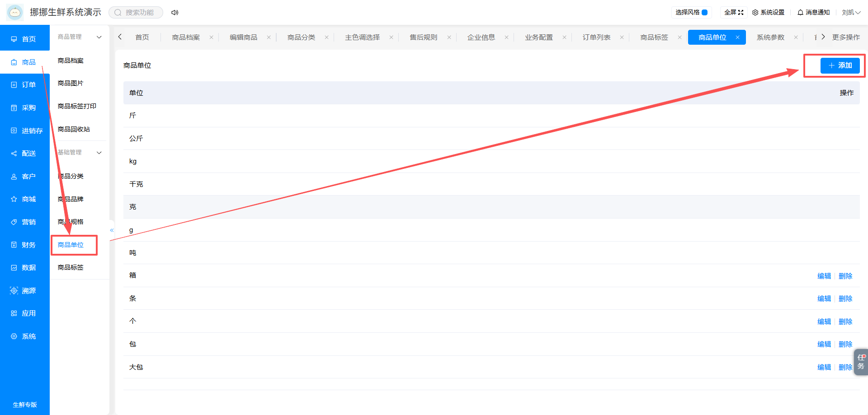Screen dimensions: 868x415
Task: Open 消息通知 bell notifications
Action: (x=813, y=13)
